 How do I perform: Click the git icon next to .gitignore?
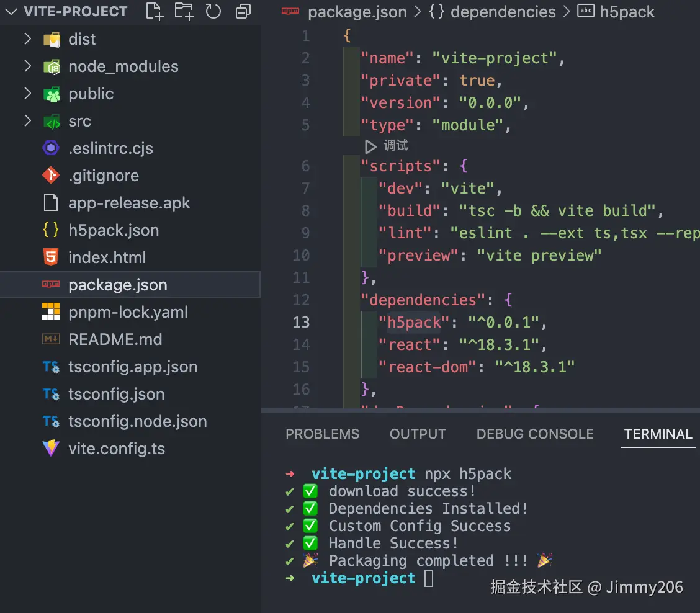point(51,175)
